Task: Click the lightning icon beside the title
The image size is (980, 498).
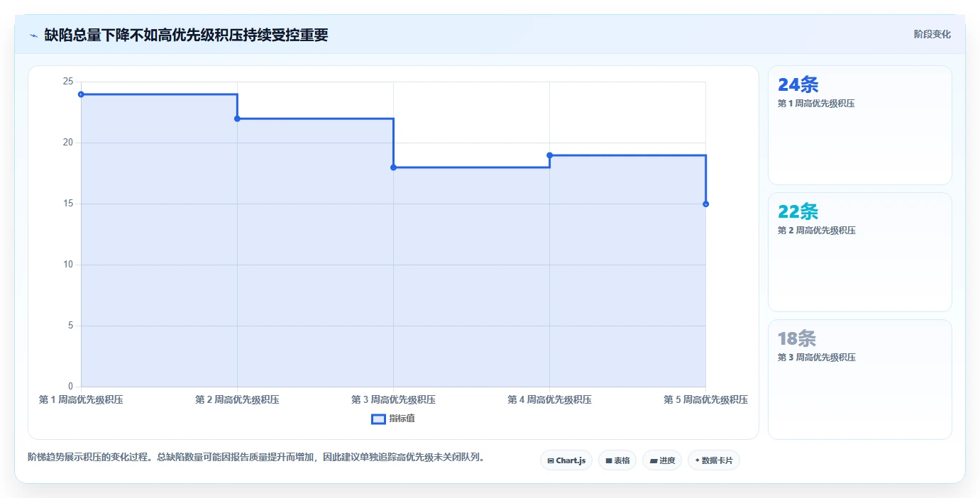Action: 33,35
